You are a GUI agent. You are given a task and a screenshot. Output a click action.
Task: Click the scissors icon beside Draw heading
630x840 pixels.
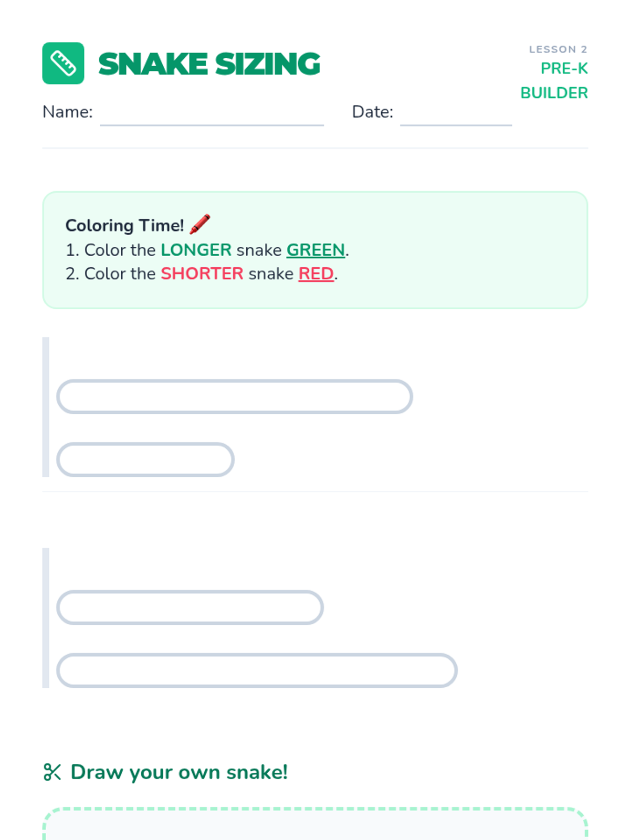[x=52, y=772]
